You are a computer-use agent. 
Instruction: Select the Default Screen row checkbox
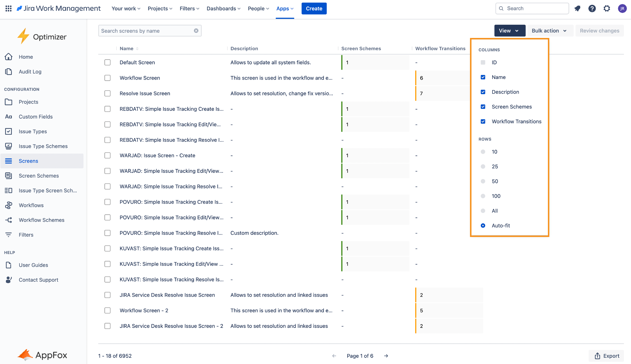tap(108, 63)
